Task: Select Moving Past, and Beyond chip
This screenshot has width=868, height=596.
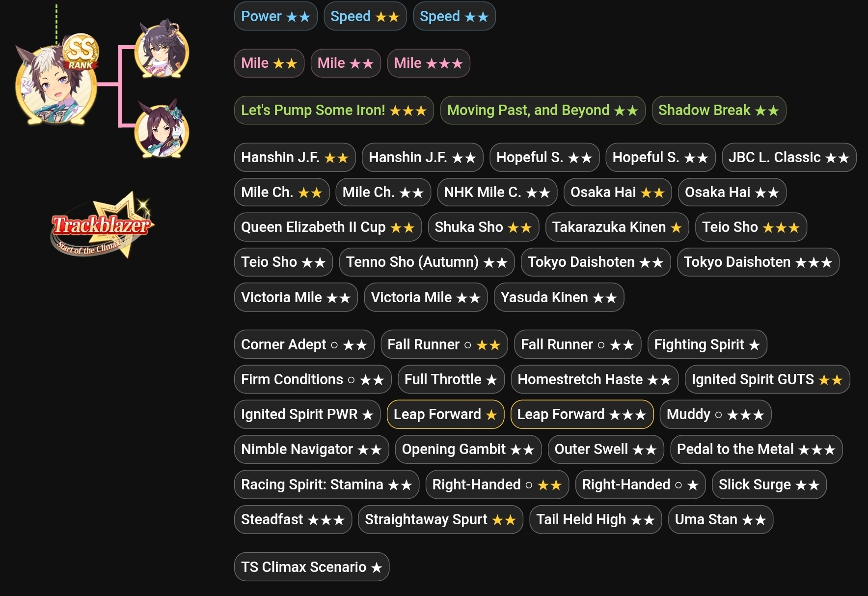Action: click(x=542, y=110)
